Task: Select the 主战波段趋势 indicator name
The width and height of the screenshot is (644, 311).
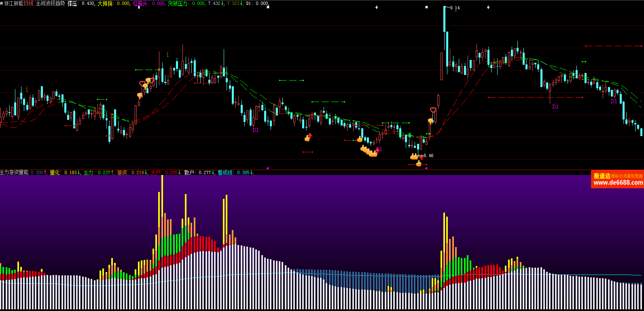Action: click(50, 3)
